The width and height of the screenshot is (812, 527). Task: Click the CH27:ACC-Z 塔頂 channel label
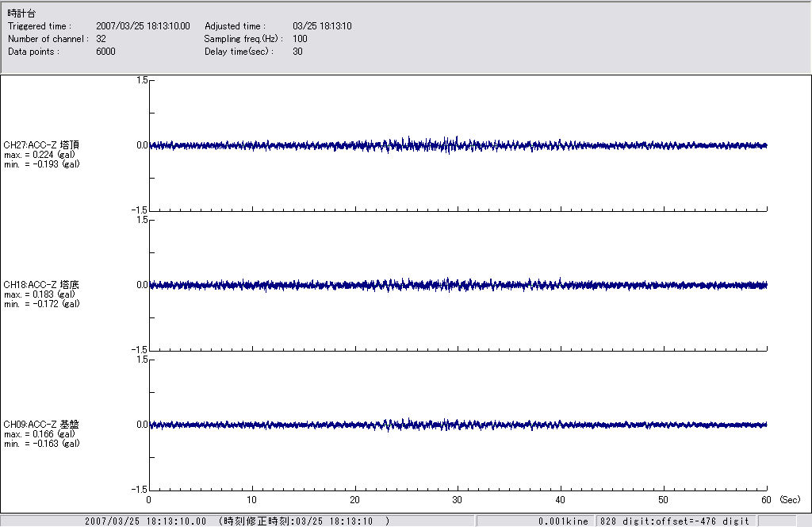[41, 145]
